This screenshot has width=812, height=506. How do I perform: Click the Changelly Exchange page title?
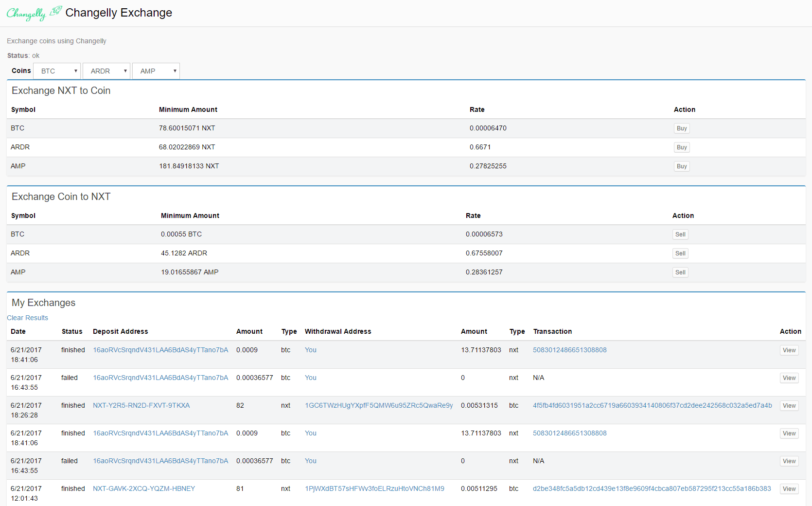tap(119, 13)
